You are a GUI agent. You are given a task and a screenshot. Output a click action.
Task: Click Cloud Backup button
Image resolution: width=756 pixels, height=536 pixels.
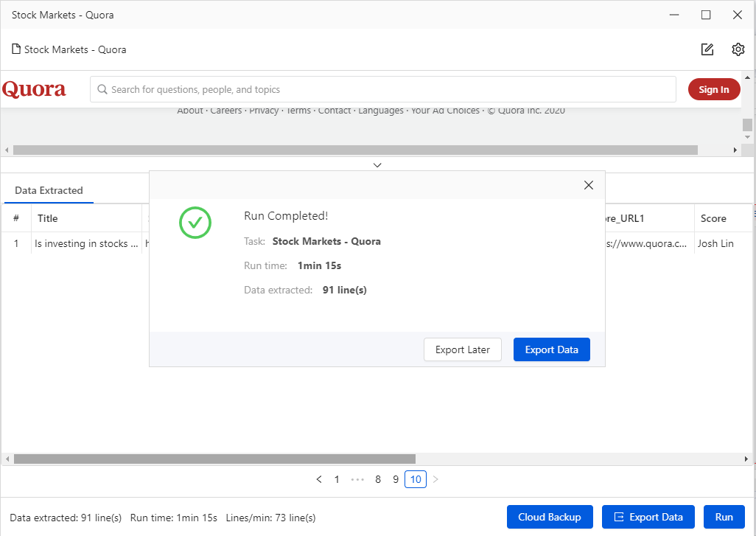coord(549,517)
